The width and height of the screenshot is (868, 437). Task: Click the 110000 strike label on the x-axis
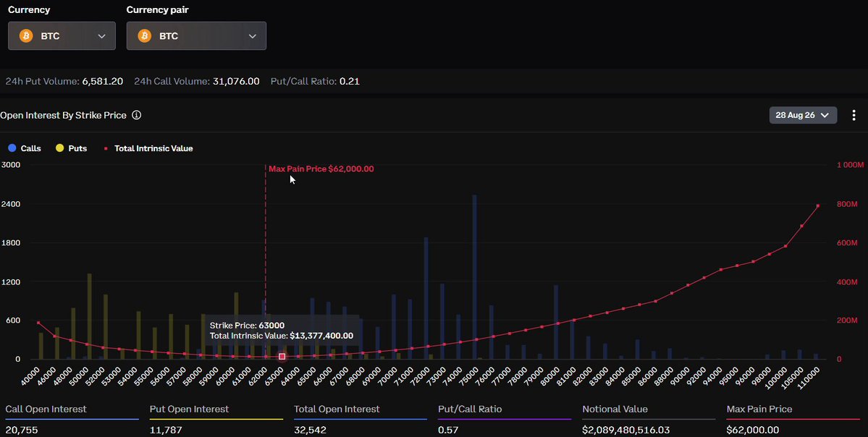click(x=808, y=377)
